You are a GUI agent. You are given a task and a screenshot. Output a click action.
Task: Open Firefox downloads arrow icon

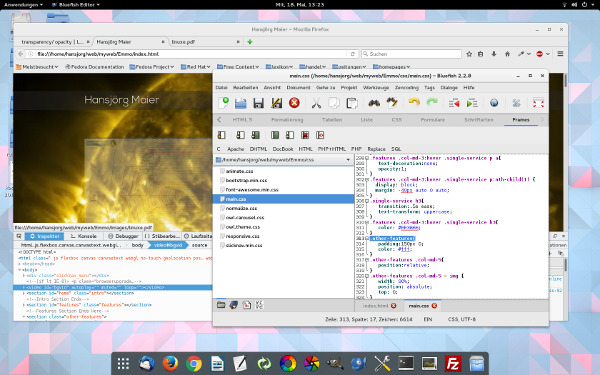494,54
